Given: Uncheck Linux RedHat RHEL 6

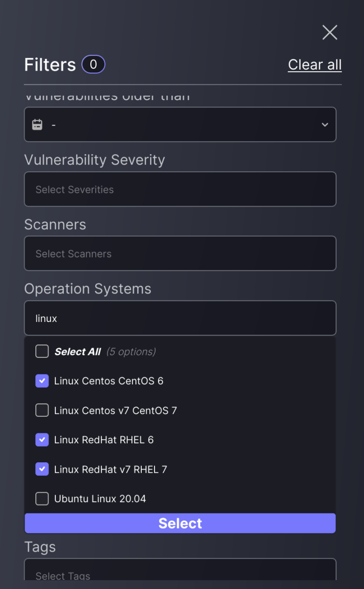Looking at the screenshot, I should [x=42, y=440].
